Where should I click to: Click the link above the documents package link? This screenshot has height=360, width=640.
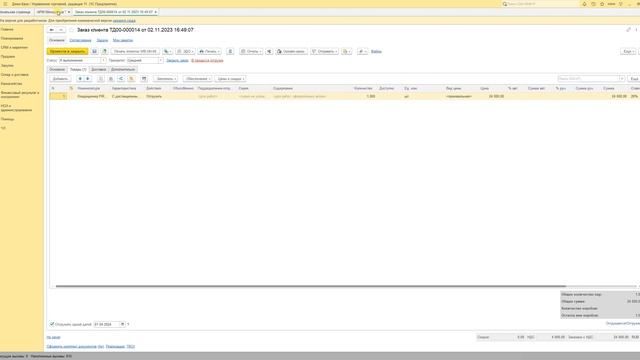coord(53,337)
